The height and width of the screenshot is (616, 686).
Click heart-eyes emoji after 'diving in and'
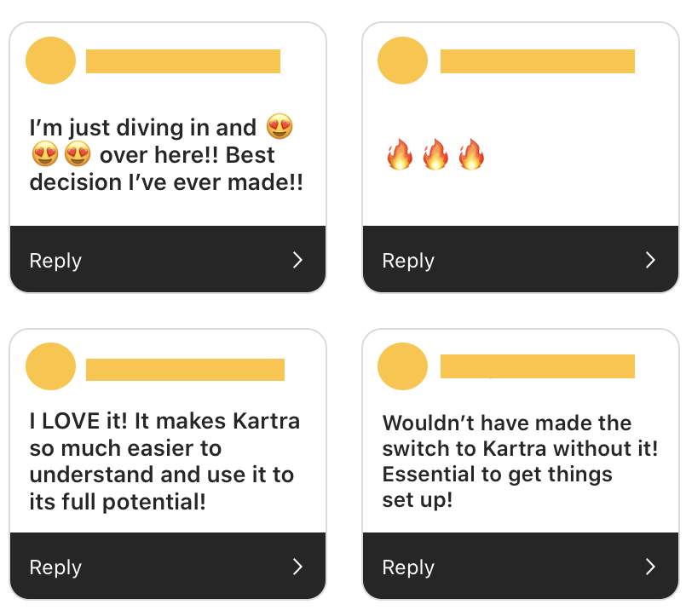(280, 128)
